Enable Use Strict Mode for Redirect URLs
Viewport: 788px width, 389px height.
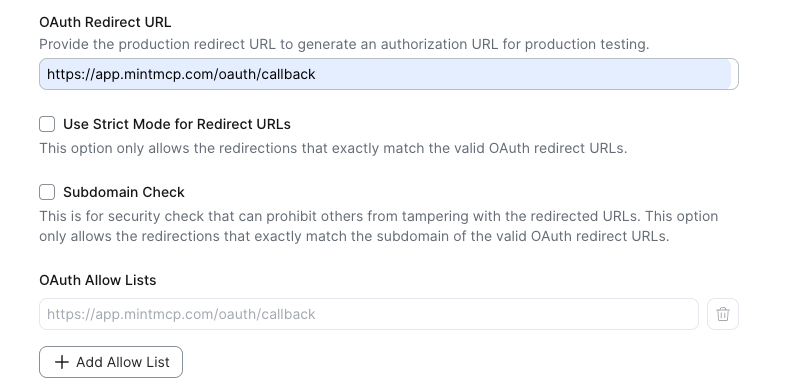pos(47,124)
